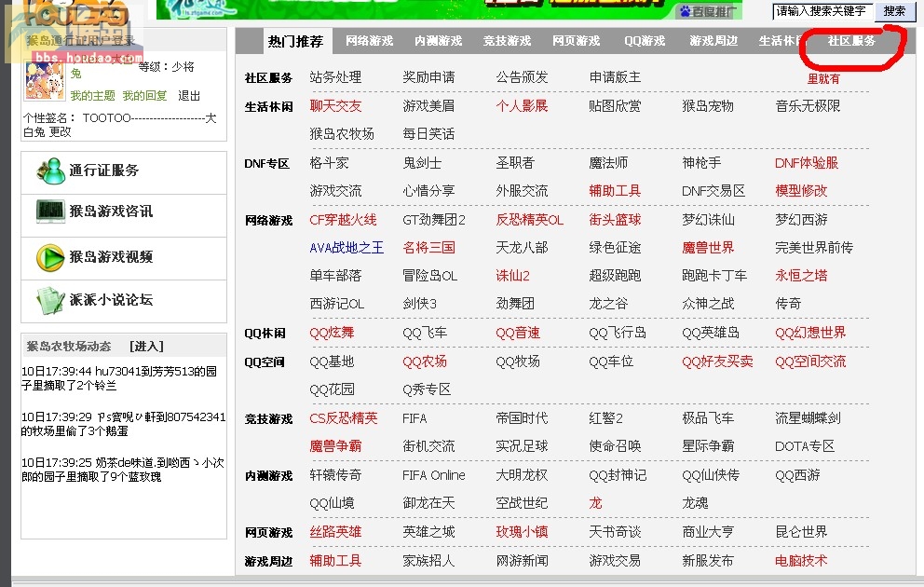
Task: Open the 社区服务 tab
Action: (x=851, y=41)
